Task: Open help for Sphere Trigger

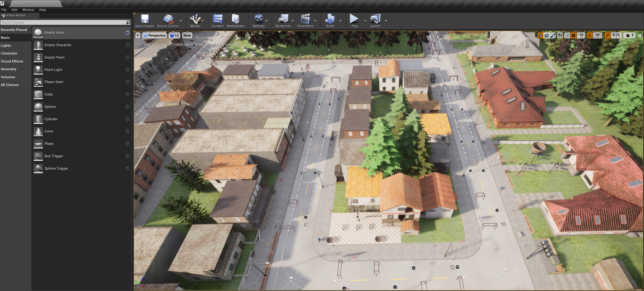Action: [127, 168]
